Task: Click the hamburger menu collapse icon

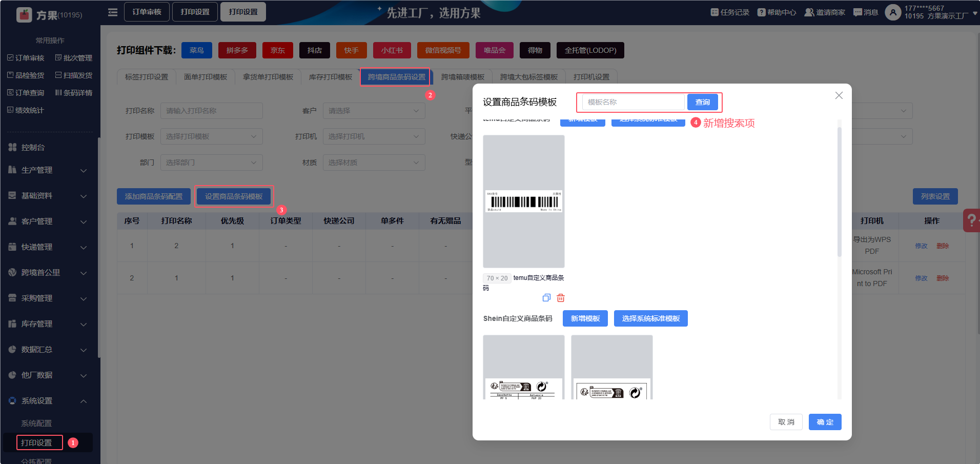Action: 113,12
